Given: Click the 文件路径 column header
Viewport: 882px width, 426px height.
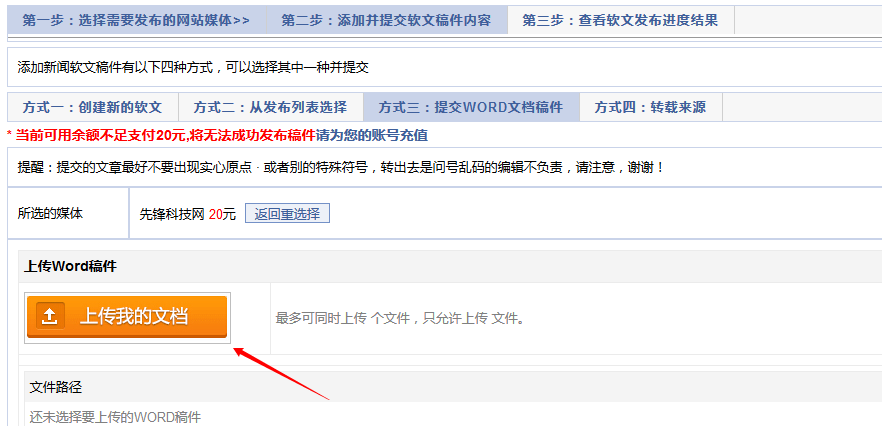Looking at the screenshot, I should coord(56,387).
